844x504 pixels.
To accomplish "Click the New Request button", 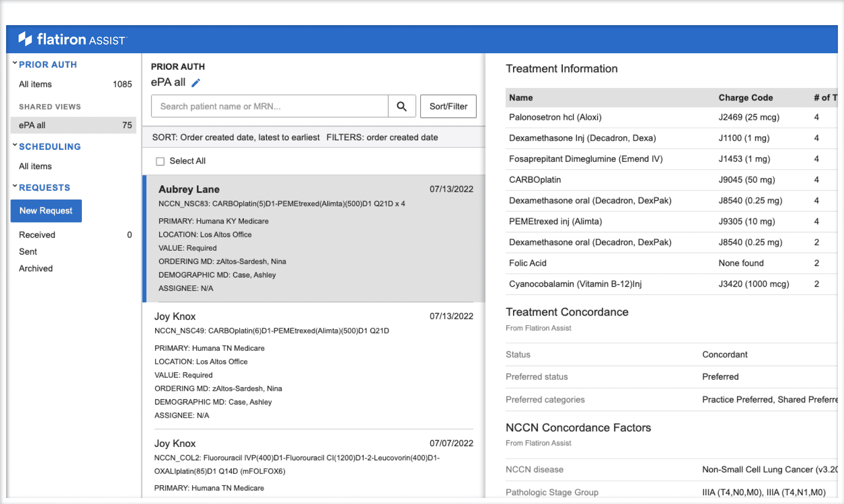I will (x=46, y=211).
